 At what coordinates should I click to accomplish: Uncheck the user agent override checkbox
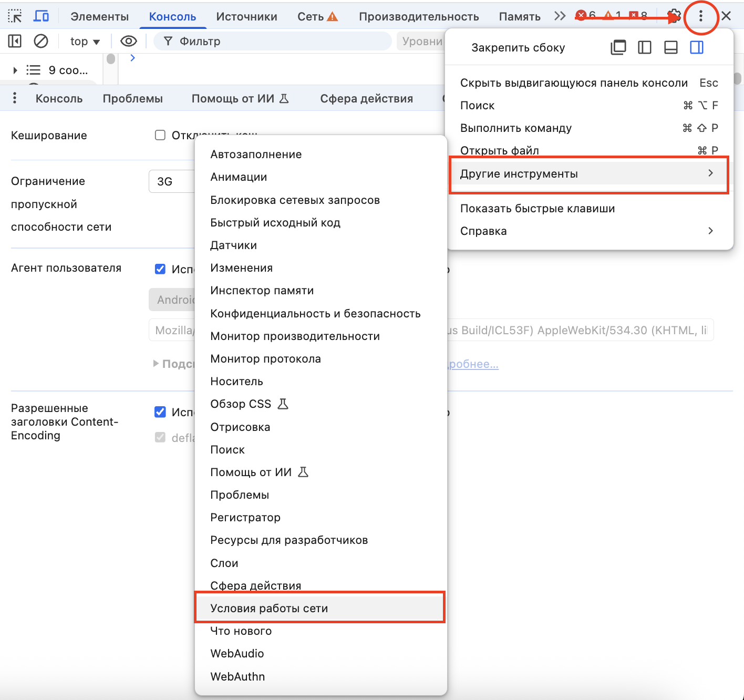[160, 269]
